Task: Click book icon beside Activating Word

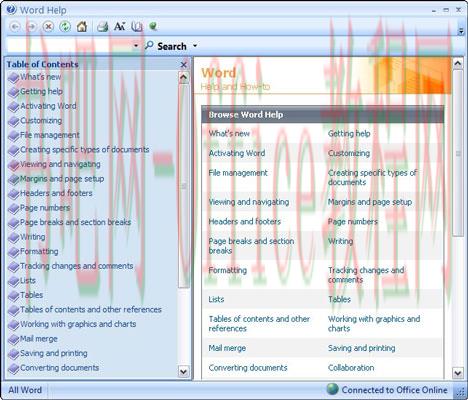Action: pos(14,107)
